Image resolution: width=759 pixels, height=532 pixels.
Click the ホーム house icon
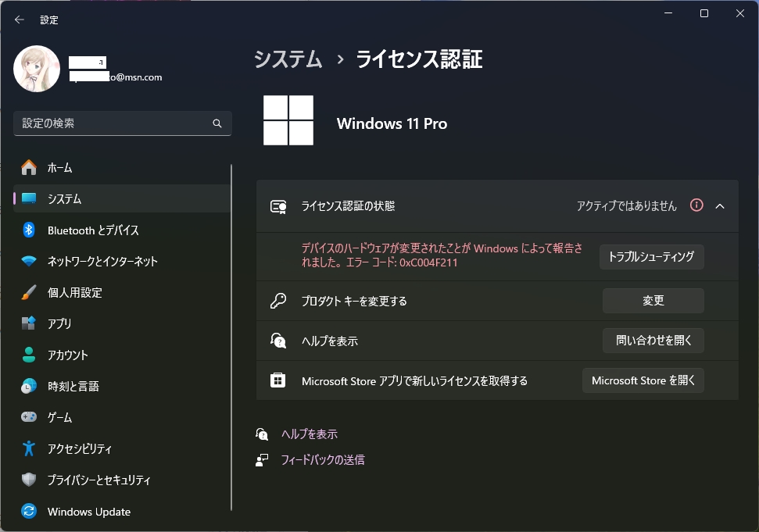(x=29, y=167)
